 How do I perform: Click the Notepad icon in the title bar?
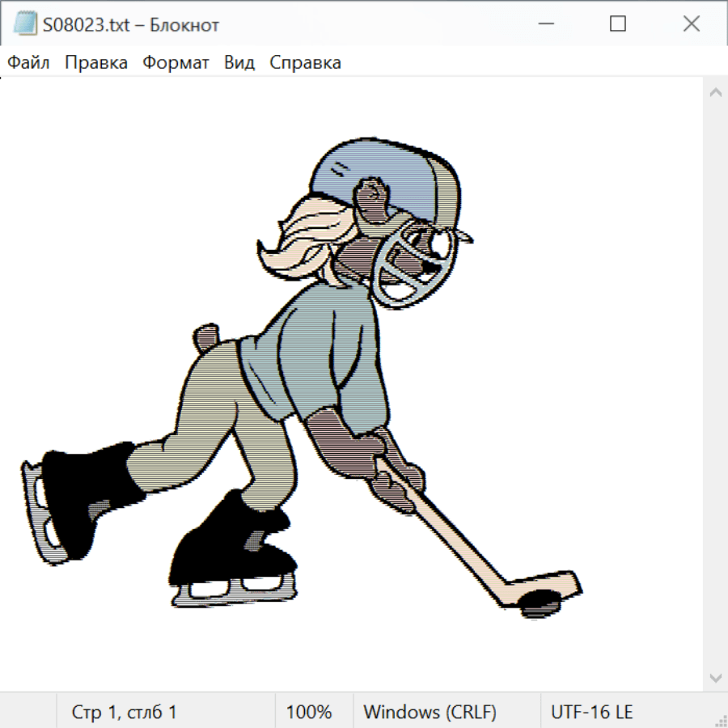25,24
